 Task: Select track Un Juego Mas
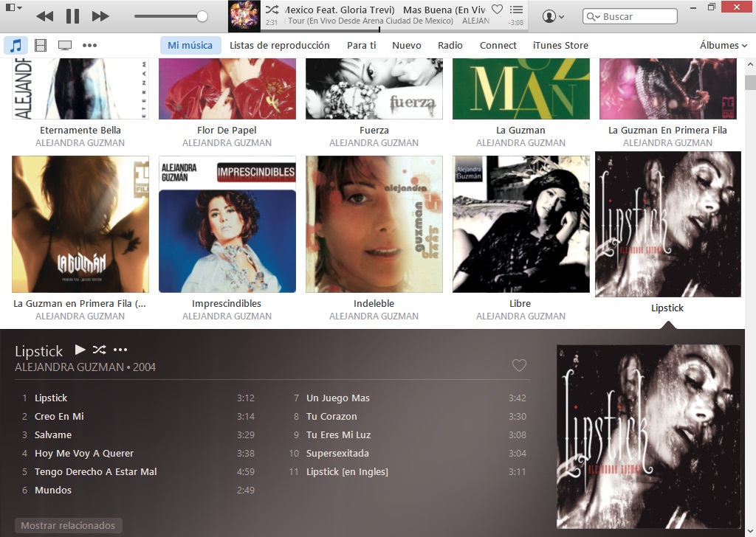point(409,398)
